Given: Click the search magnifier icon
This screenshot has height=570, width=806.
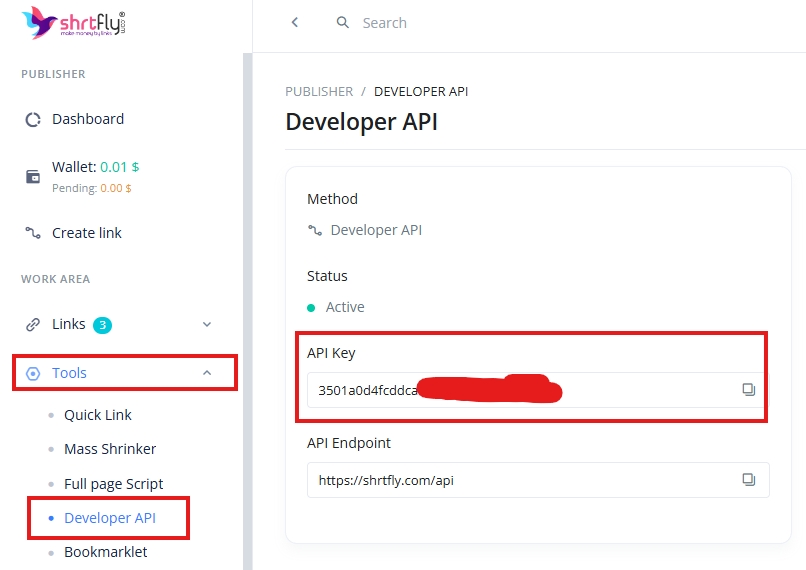Looking at the screenshot, I should click(343, 23).
